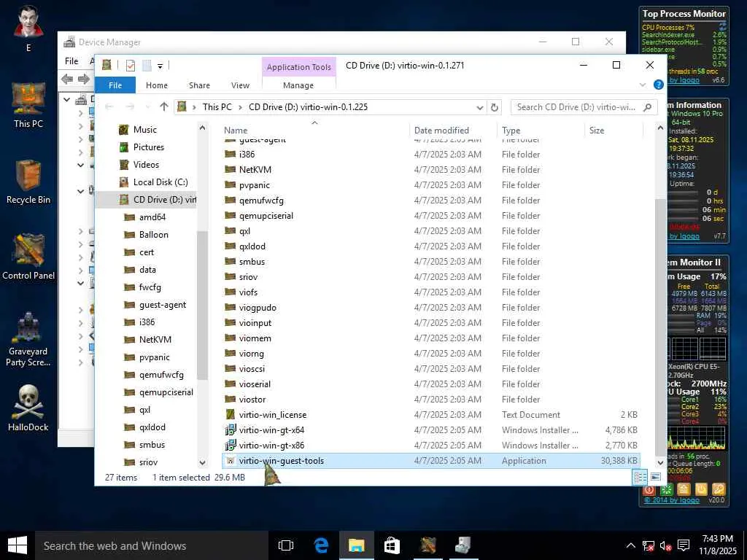747x560 pixels.
Task: Click the virtio-win-guest-tools application icon
Action: [230, 461]
